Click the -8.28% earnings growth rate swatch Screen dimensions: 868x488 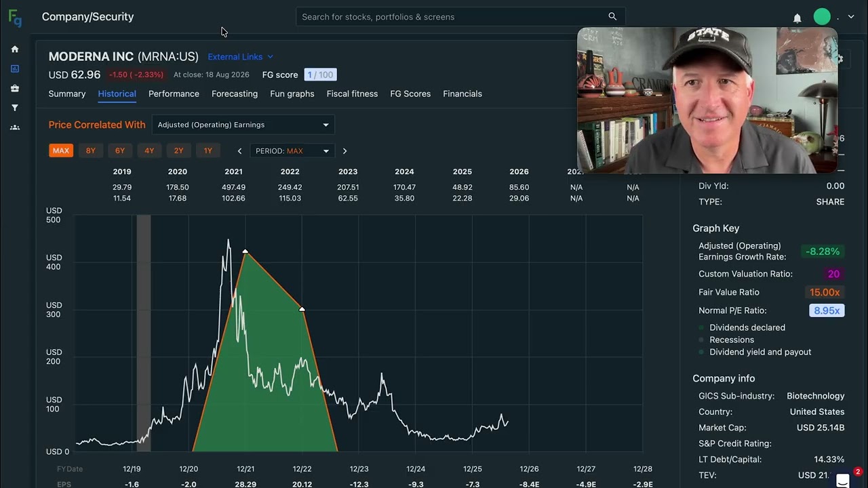(x=823, y=251)
